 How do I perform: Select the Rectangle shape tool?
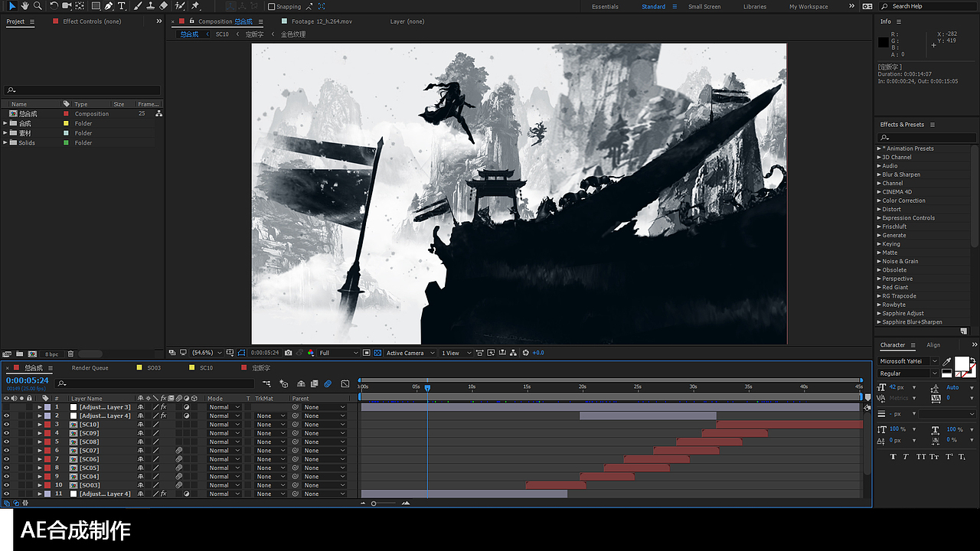pyautogui.click(x=96, y=6)
